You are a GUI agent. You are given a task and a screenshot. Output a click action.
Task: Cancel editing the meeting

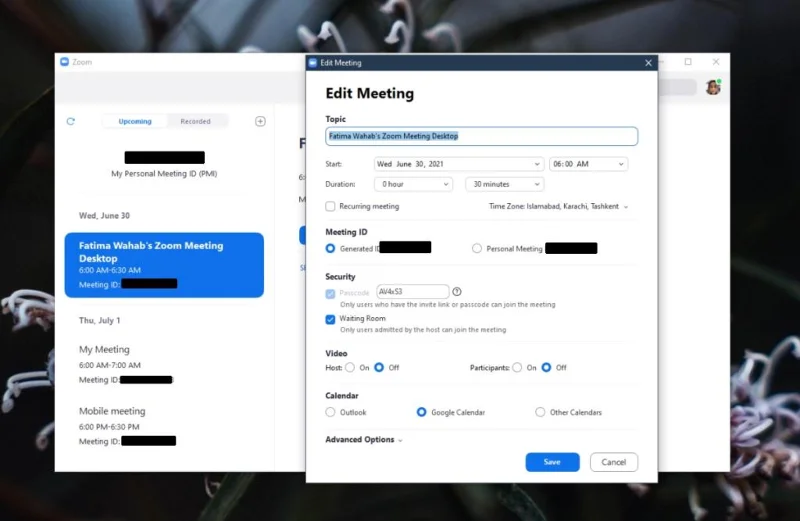613,462
